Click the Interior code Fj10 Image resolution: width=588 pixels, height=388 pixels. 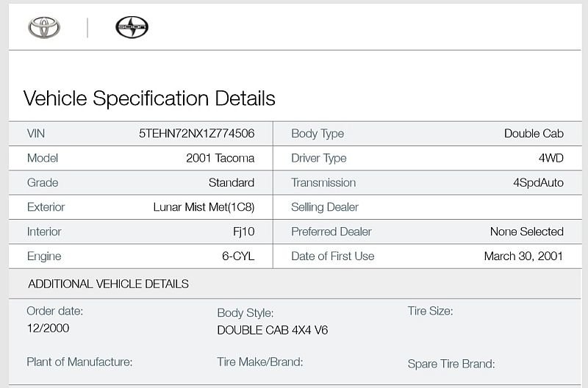(x=244, y=231)
